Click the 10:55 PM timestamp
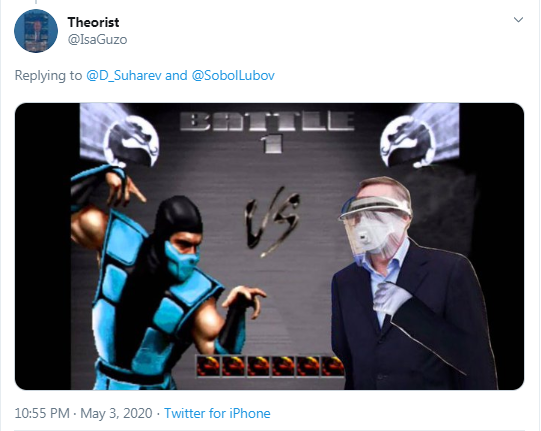This screenshot has height=431, width=541. tap(42, 413)
